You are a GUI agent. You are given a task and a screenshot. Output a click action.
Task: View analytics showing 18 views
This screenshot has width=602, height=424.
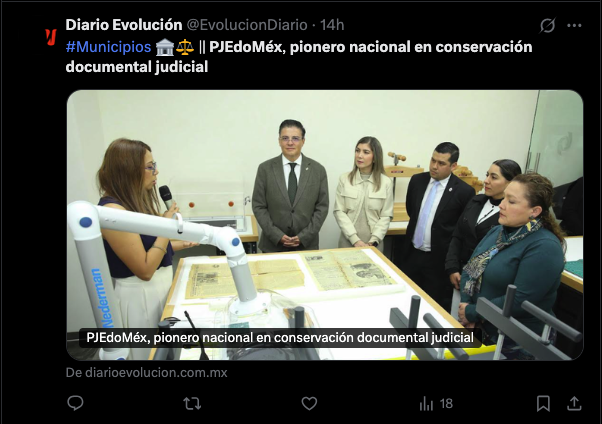[x=436, y=404]
